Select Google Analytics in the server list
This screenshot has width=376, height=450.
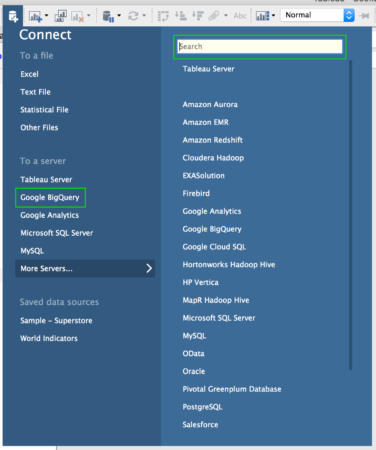pyautogui.click(x=212, y=211)
